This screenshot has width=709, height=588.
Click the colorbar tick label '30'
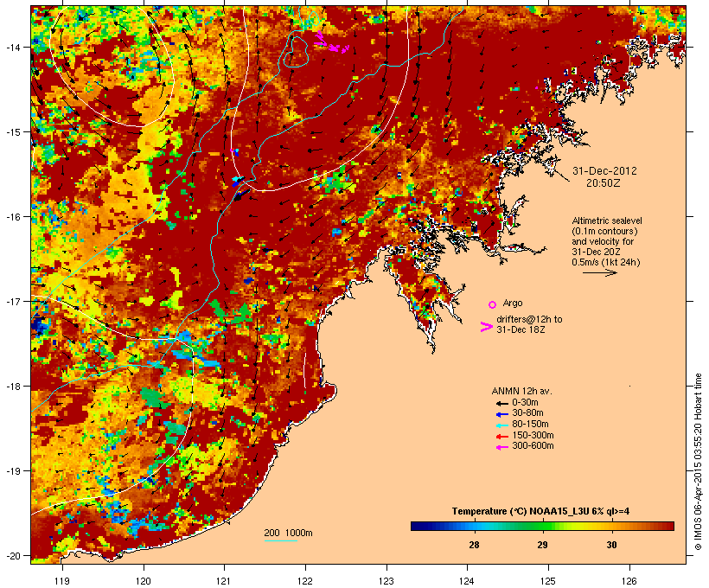coord(611,545)
